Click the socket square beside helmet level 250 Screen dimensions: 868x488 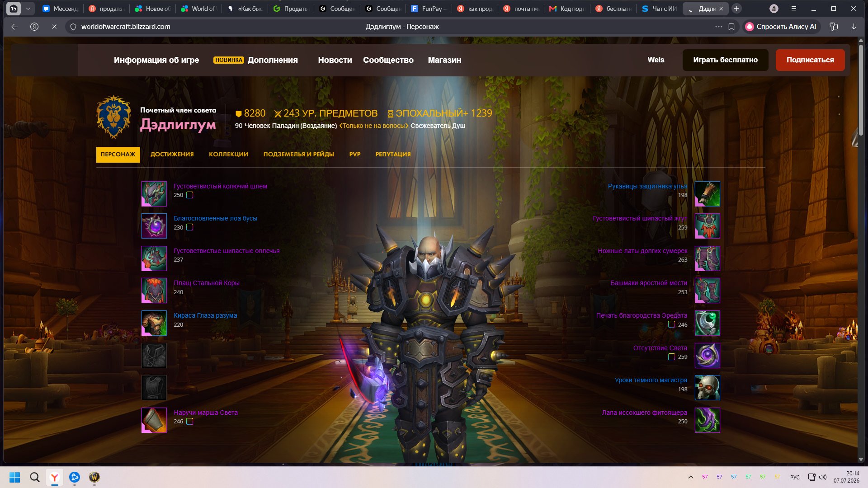[190, 195]
